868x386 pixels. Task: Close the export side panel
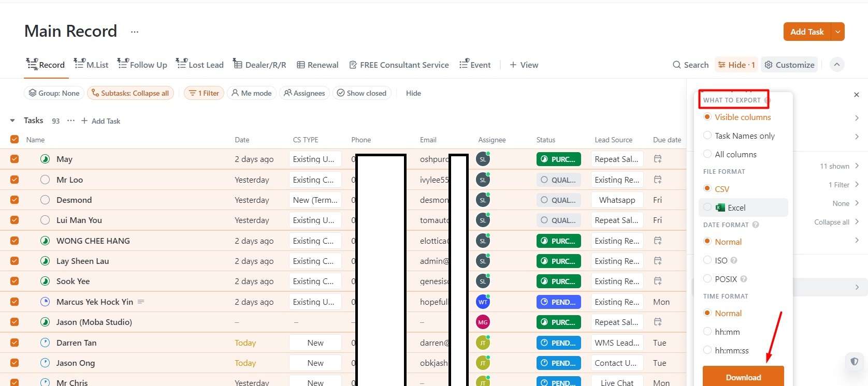(x=856, y=95)
